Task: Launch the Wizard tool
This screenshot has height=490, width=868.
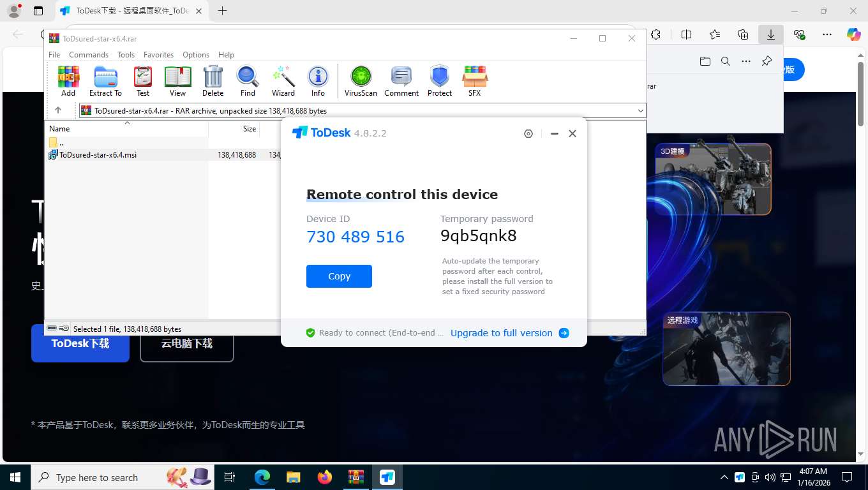Action: (x=283, y=81)
